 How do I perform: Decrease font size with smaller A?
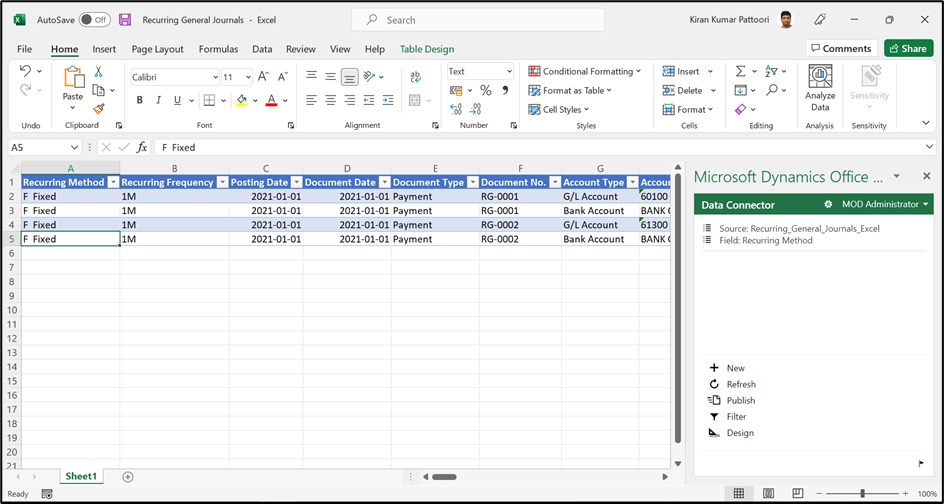tap(283, 76)
